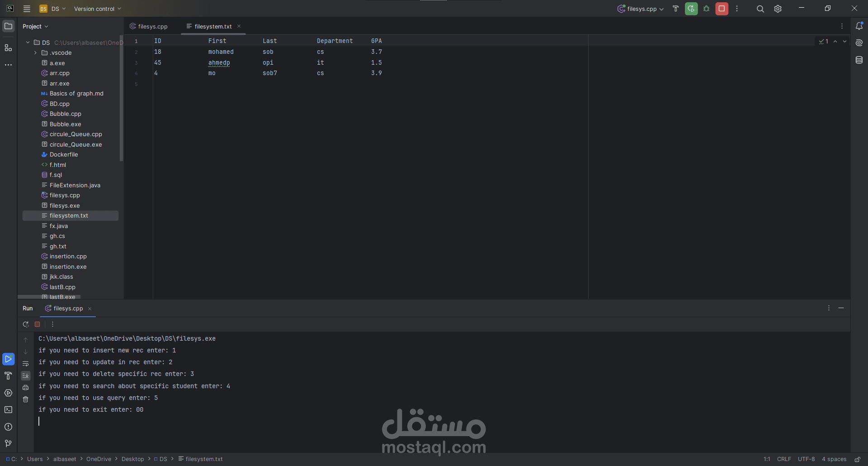Viewport: 868px width, 466px height.
Task: Print the console output
Action: (26, 388)
